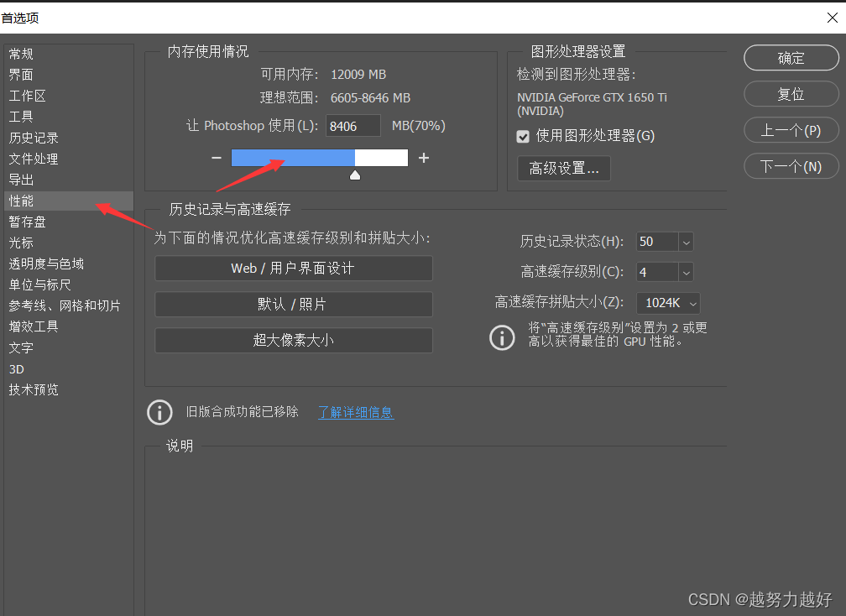Select 历史记录 preferences category
846x616 pixels.
(x=69, y=138)
